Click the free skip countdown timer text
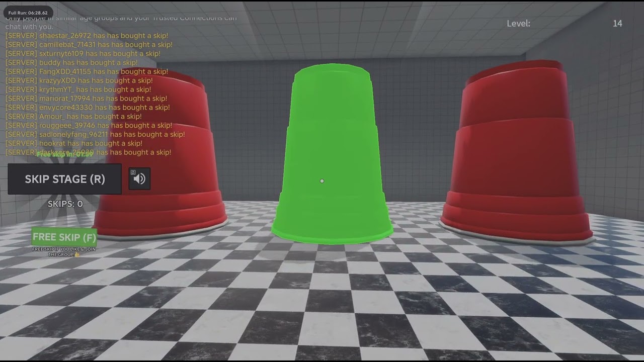644x362 pixels. (x=65, y=154)
